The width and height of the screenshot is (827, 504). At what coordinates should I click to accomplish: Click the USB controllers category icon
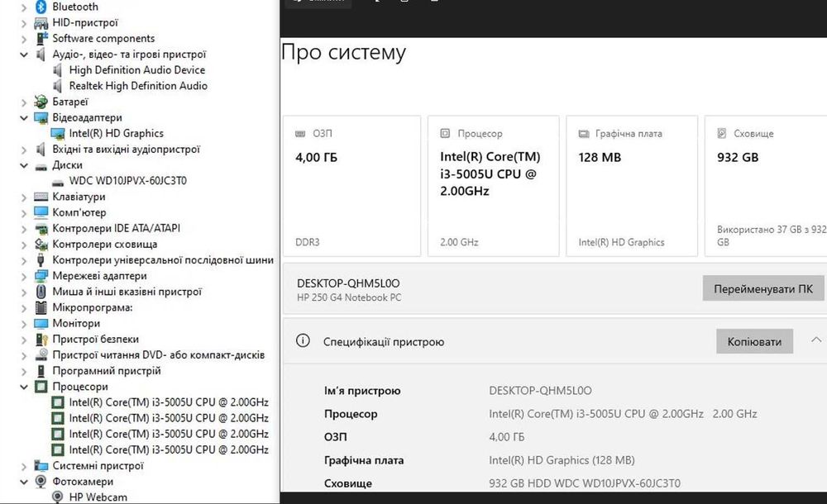click(x=41, y=260)
